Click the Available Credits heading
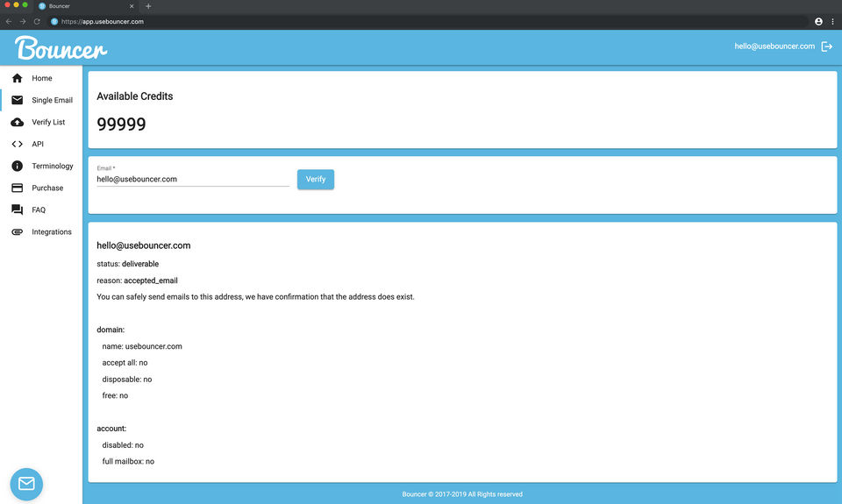The image size is (842, 504). pos(135,96)
